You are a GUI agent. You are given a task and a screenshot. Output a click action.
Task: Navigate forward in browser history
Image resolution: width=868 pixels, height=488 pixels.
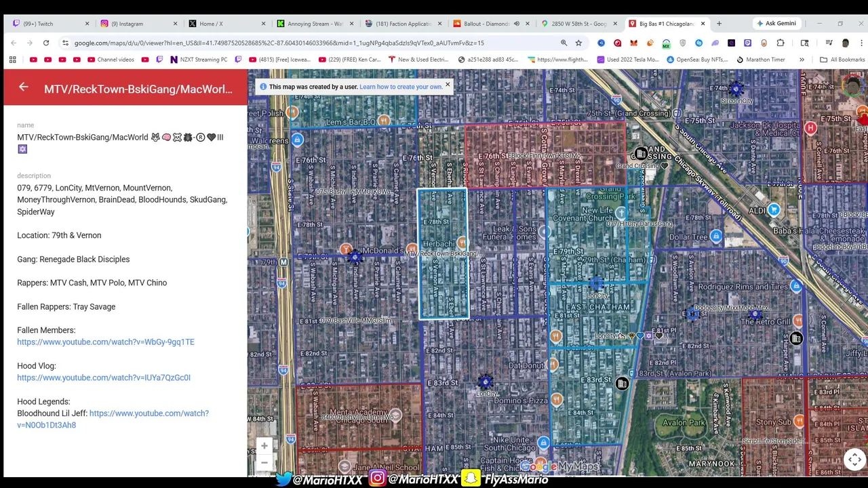[30, 43]
